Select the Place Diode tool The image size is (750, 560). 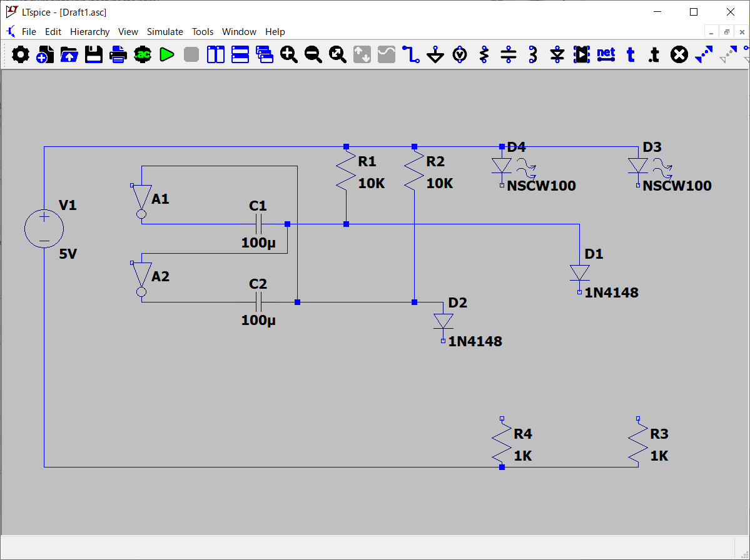(557, 55)
